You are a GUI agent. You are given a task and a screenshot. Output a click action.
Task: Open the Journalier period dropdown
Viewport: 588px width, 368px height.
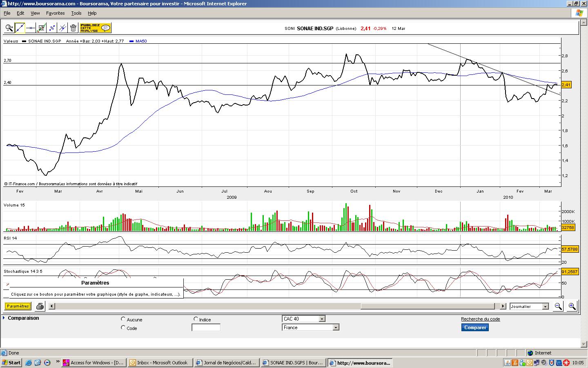545,307
